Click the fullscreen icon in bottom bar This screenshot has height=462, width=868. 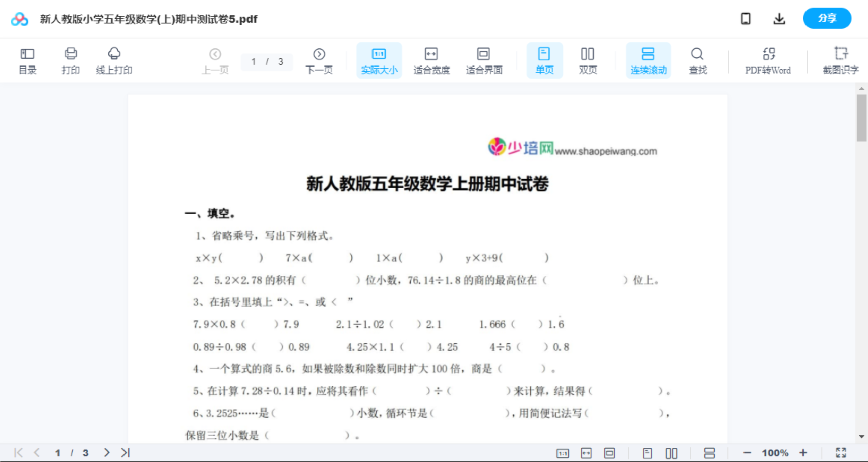coord(840,452)
